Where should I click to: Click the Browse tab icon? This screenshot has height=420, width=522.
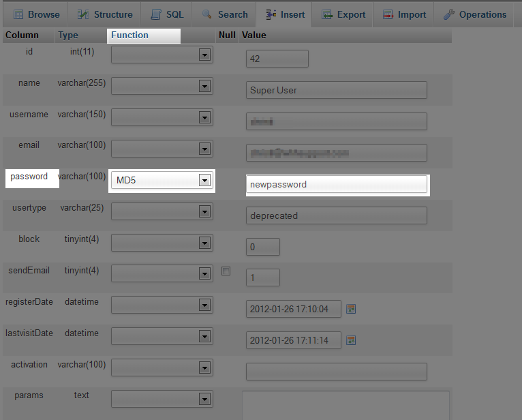click(x=18, y=14)
